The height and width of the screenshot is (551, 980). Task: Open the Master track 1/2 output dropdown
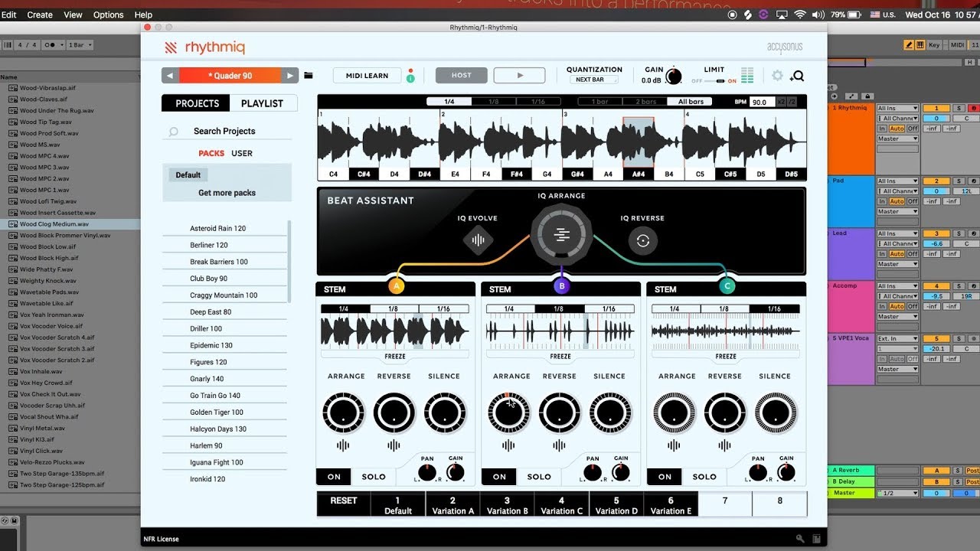click(897, 493)
